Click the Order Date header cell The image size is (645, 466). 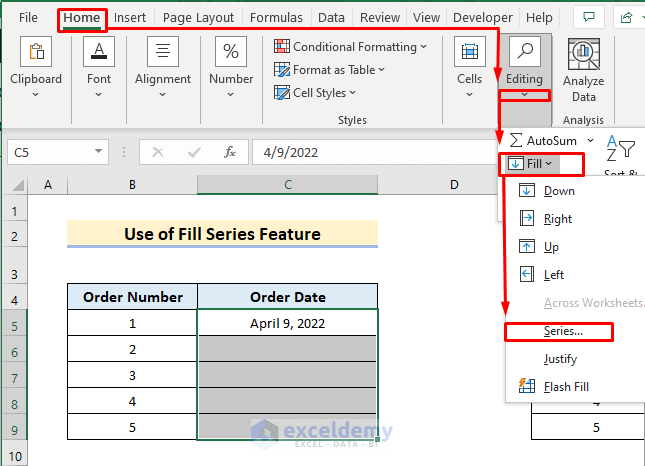coord(288,297)
